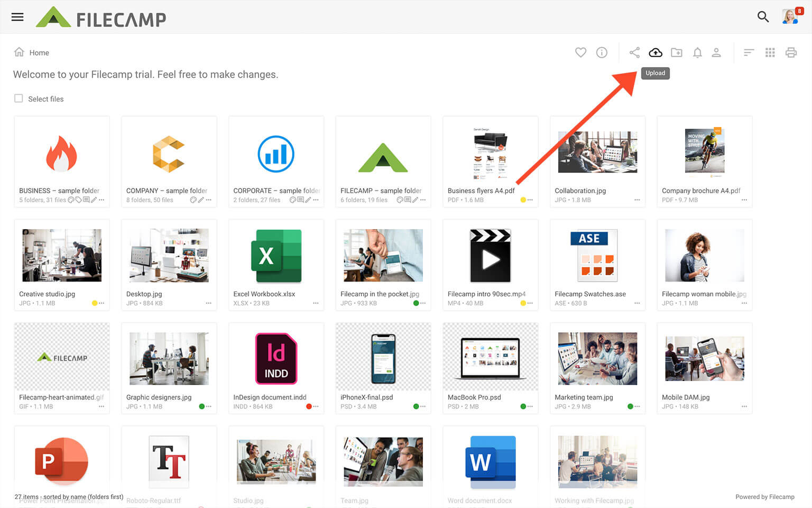Open the FILECAMP sample folder
Viewport: 812px width, 508px height.
pos(383,158)
